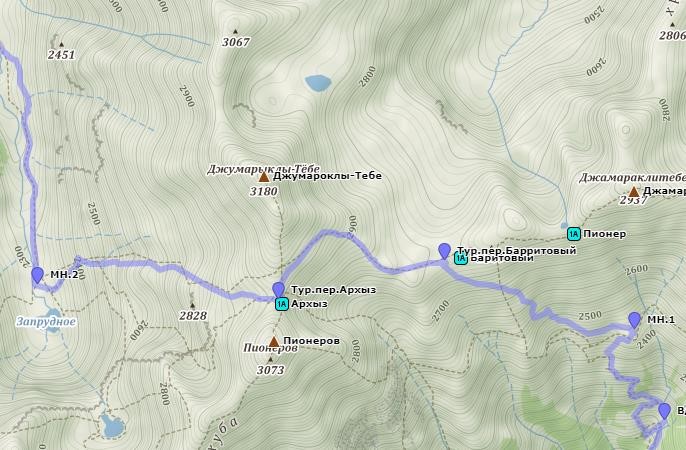The image size is (686, 450).
Task: Select the 1A badge near Баритовый
Action: [460, 259]
